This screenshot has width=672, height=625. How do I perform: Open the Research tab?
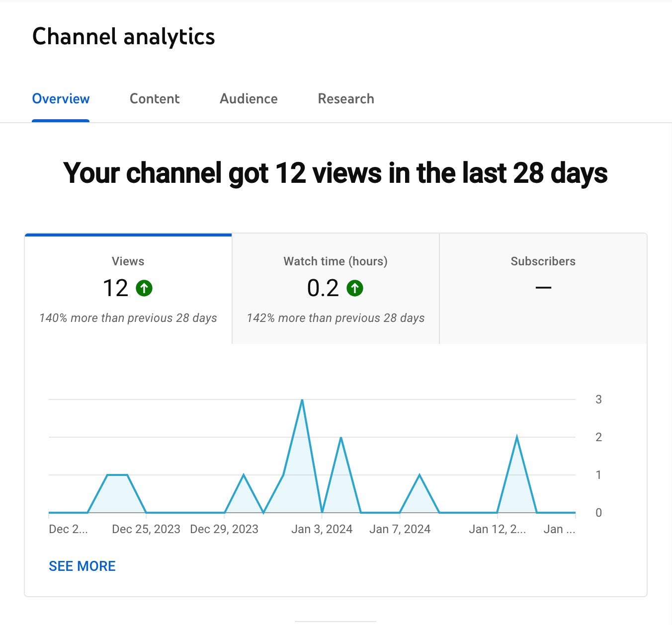tap(346, 99)
